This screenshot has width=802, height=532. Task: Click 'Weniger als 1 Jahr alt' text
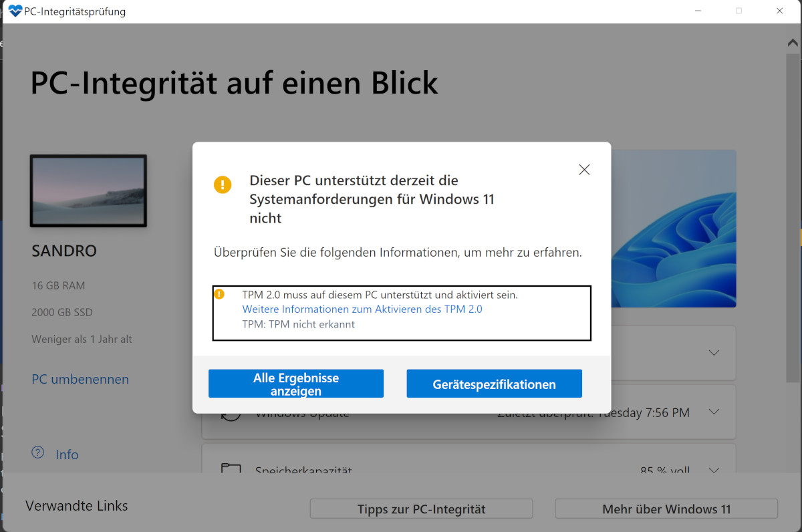[82, 339]
